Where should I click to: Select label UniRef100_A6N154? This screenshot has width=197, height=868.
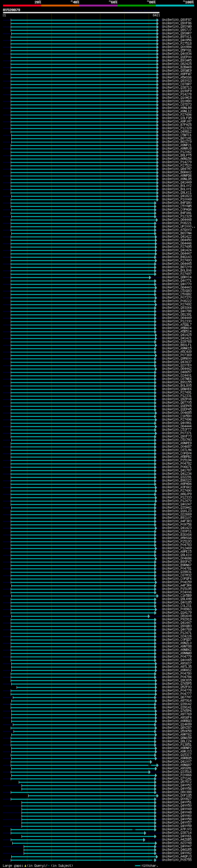(x=177, y=159)
